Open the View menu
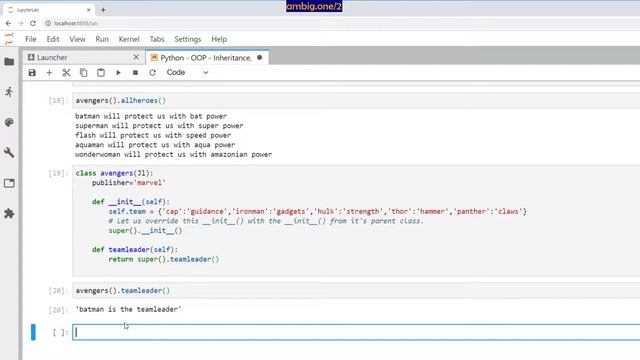Viewport: 640px width, 360px height. [x=77, y=39]
